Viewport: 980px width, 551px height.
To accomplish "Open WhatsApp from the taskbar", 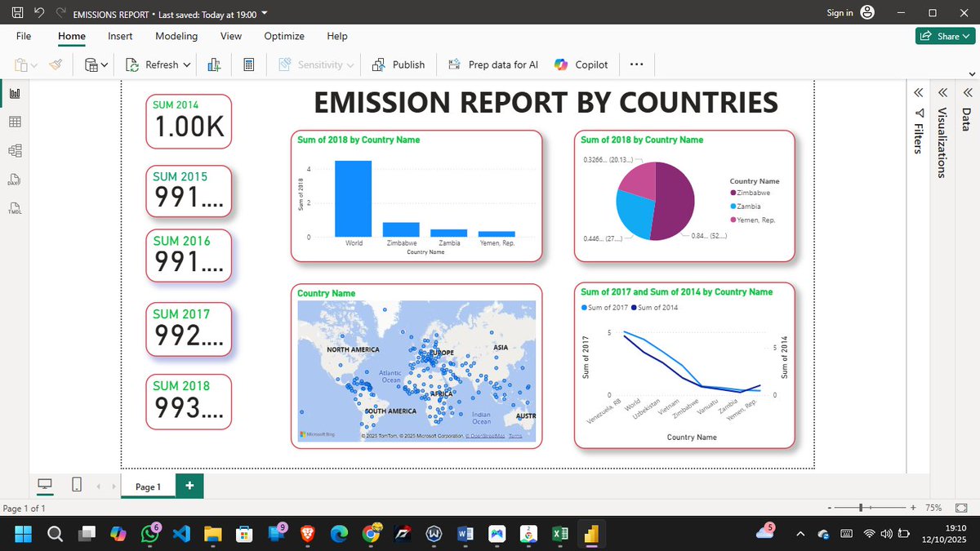I will coord(150,534).
